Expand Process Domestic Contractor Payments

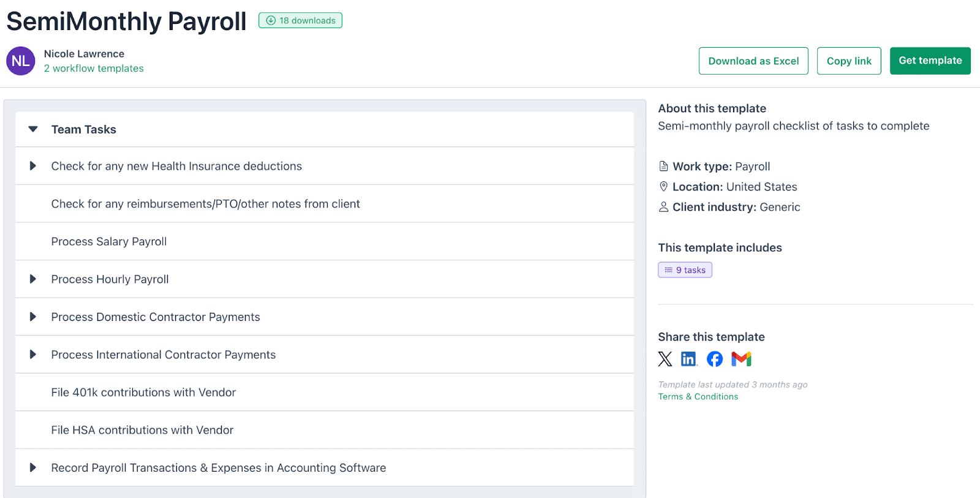(x=33, y=317)
